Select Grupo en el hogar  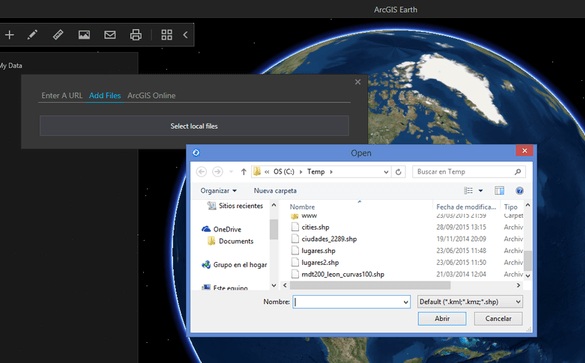(234, 265)
